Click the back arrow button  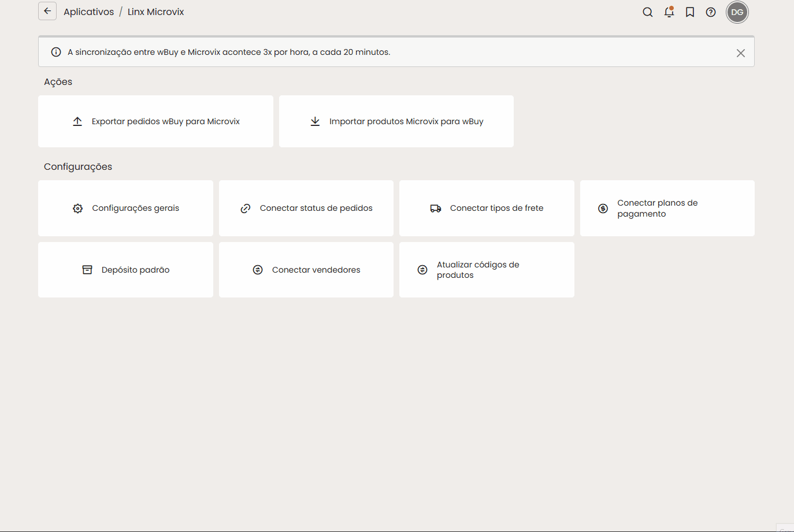(47, 11)
